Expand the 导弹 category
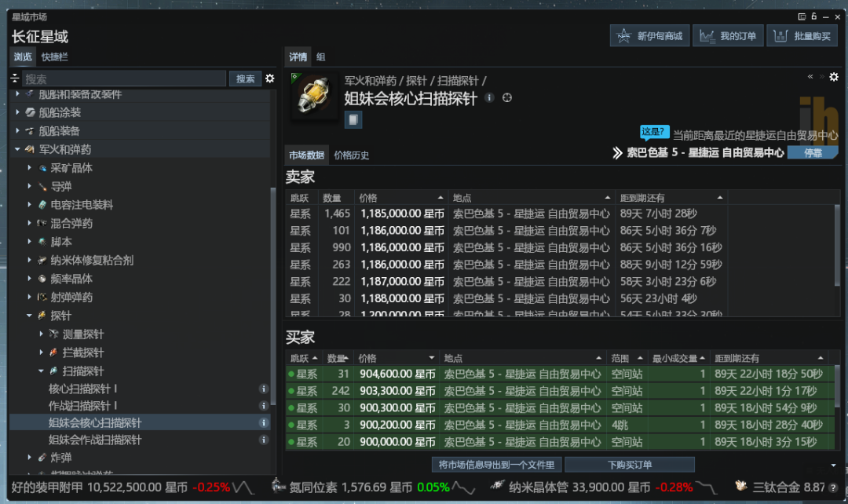Screen dimensions: 848x504 30,186
